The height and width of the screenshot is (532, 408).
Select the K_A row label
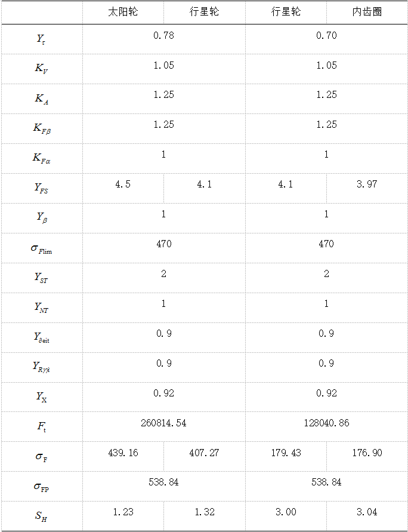tap(41, 99)
